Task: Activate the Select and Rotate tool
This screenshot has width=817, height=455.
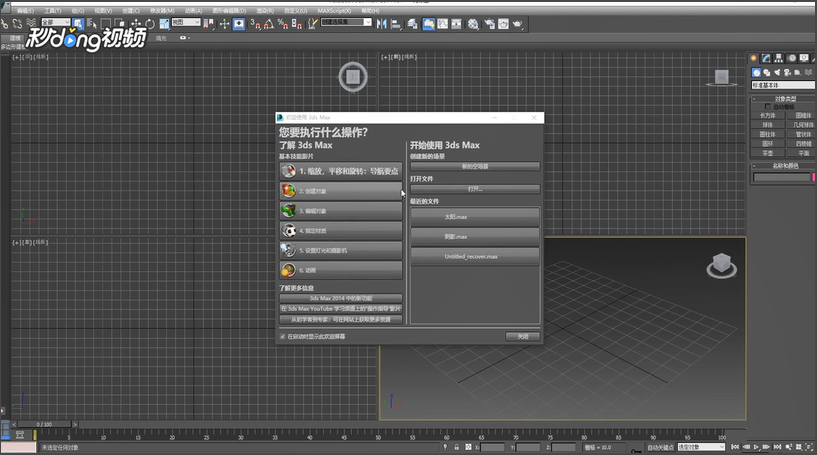Action: click(150, 23)
